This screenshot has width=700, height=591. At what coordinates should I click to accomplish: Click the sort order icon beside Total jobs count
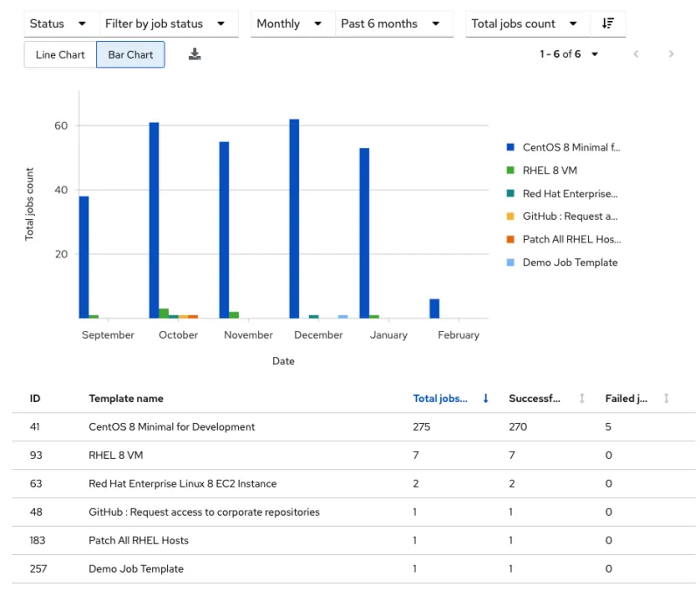coord(607,24)
